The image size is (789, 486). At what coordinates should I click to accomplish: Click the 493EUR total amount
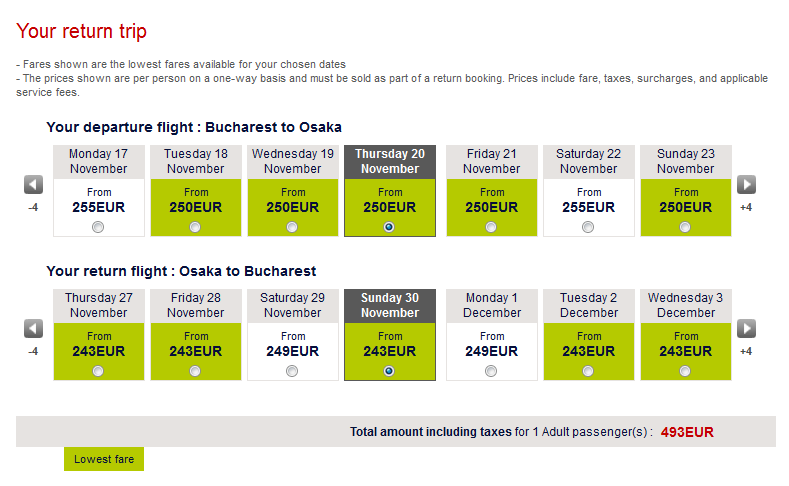coord(687,432)
